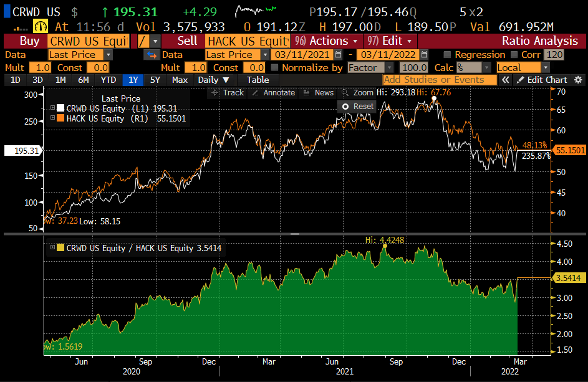Click the swap securities arrow icon
The image size is (588, 382).
point(152,55)
